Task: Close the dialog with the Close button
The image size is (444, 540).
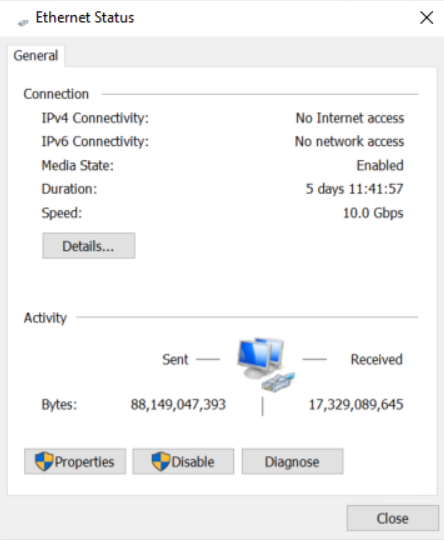Action: [x=393, y=518]
